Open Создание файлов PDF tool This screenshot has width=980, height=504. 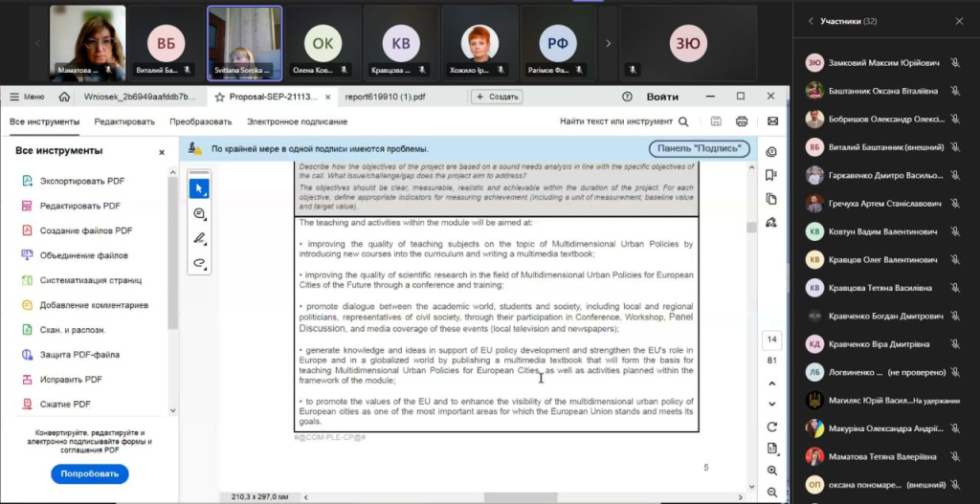(86, 230)
